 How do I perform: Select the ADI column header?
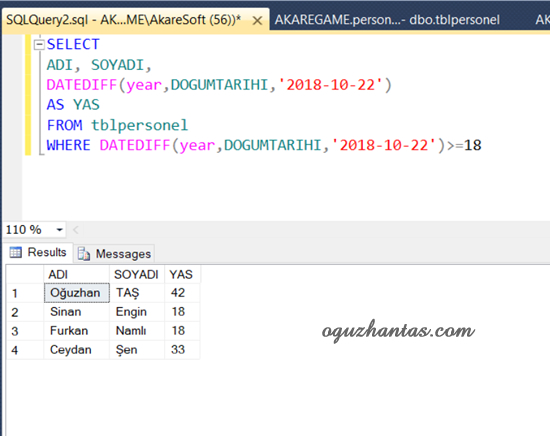click(76, 274)
